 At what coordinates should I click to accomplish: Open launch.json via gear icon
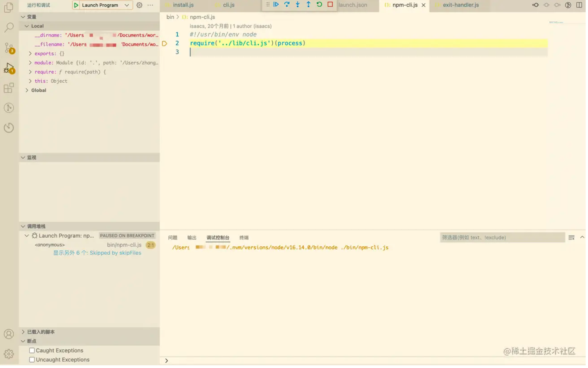(139, 5)
